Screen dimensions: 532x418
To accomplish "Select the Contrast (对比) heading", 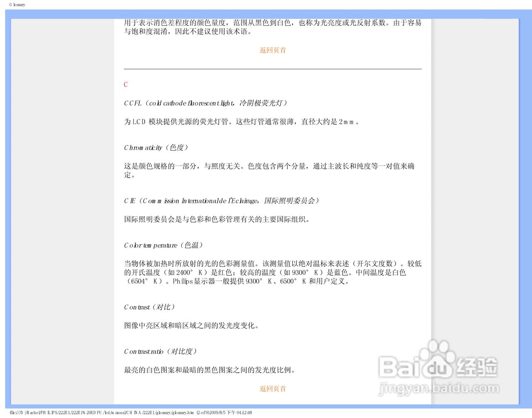I will pyautogui.click(x=150, y=307).
